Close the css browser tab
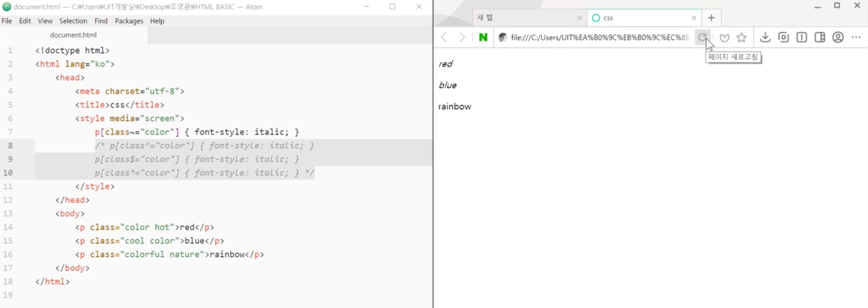The image size is (868, 308). click(694, 18)
